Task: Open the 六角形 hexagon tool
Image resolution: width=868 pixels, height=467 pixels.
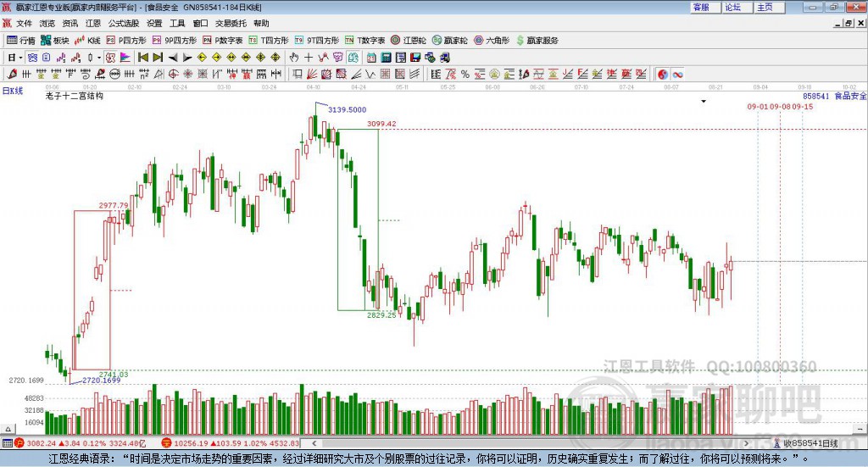Action: point(492,41)
